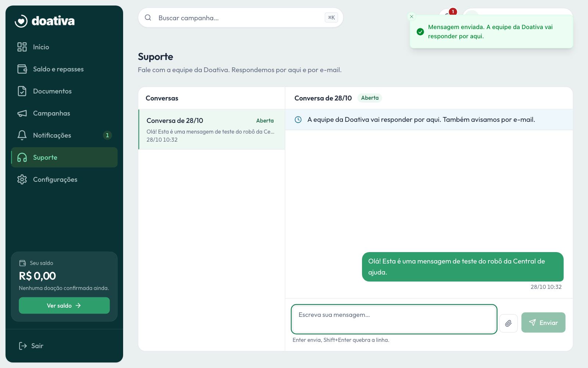
Task: Click the Notificações bell icon in sidebar
Action: tap(22, 135)
